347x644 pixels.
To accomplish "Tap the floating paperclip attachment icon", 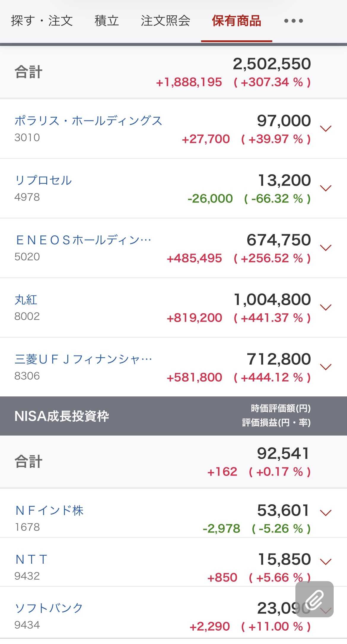I will pyautogui.click(x=314, y=599).
